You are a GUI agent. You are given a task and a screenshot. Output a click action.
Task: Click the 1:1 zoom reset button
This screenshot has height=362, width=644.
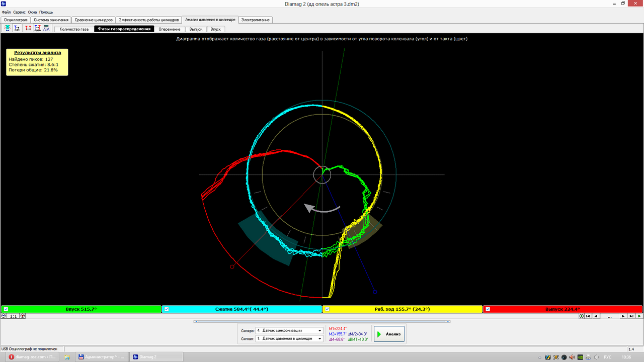[x=14, y=316]
